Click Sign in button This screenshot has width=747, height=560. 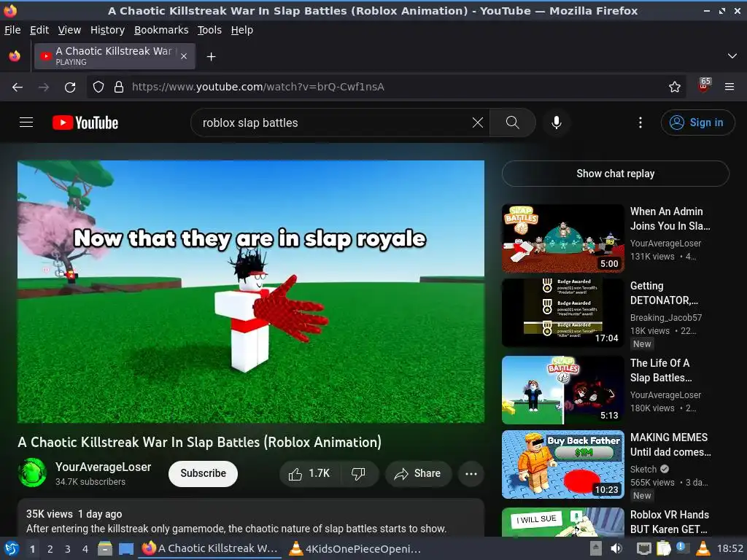[x=697, y=122]
